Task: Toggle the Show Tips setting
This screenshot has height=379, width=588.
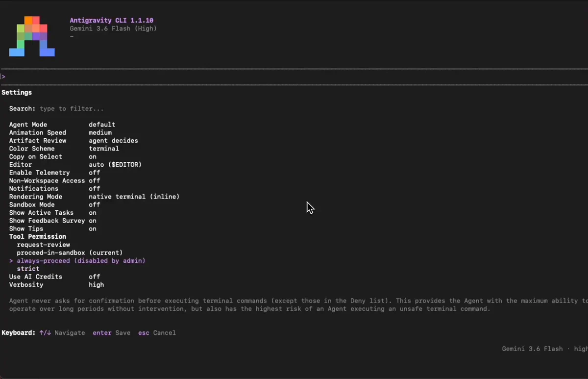Action: click(x=53, y=228)
